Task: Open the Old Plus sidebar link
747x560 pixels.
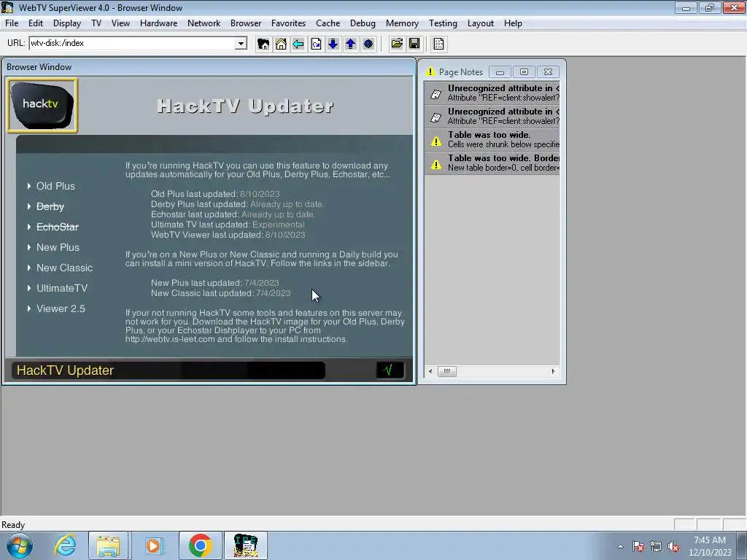Action: [55, 186]
